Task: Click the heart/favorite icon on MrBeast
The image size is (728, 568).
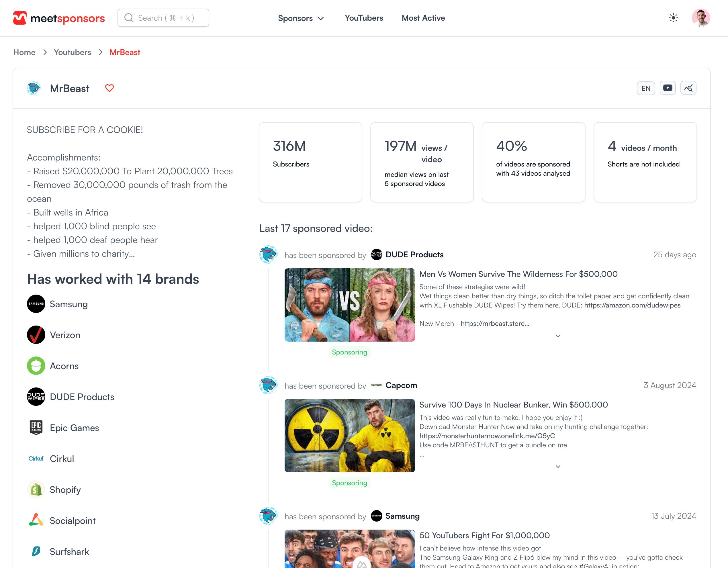Action: (x=109, y=88)
